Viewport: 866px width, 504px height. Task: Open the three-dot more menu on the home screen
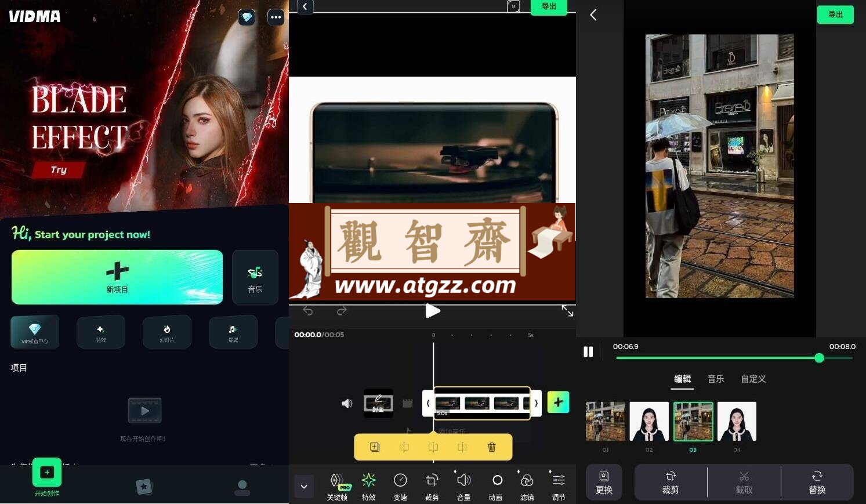[276, 17]
